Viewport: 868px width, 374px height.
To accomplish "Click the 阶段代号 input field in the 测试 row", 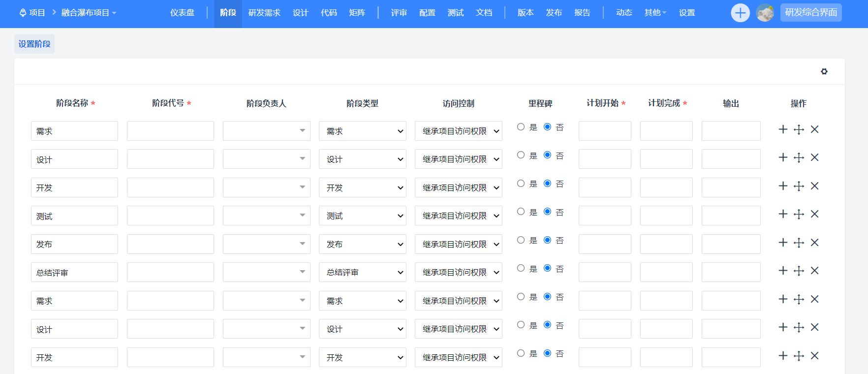I will 170,216.
